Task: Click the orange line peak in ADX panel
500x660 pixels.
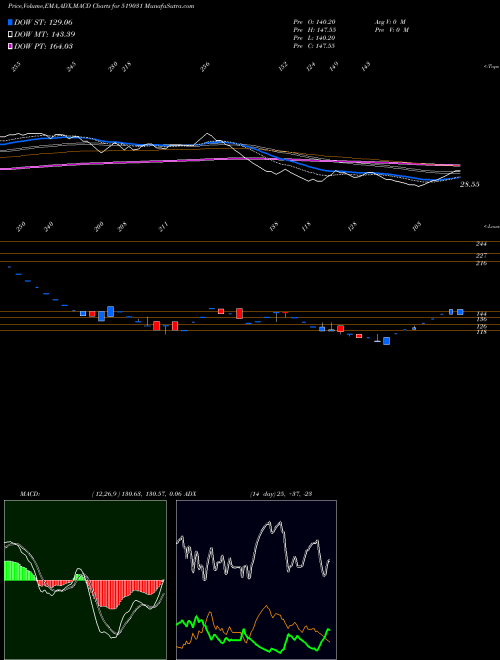Action: pos(266,607)
